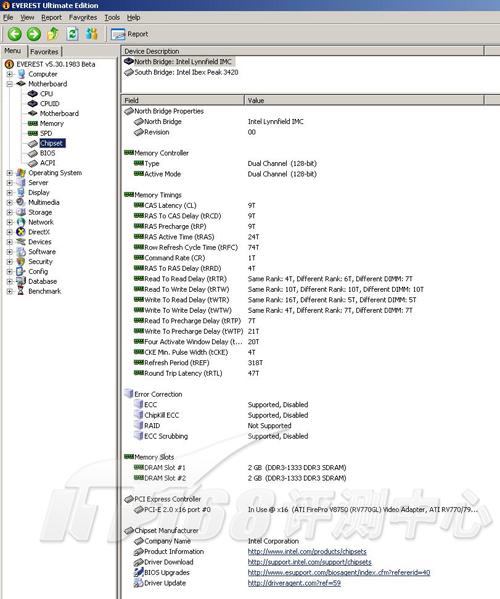Screen dimensions: 500x599
Task: Select the CPUID icon in tree
Action: 32,104
